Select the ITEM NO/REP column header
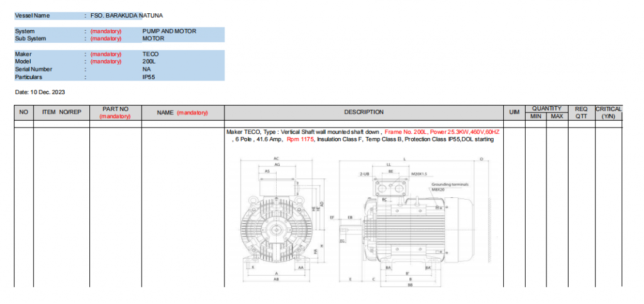 [61, 112]
